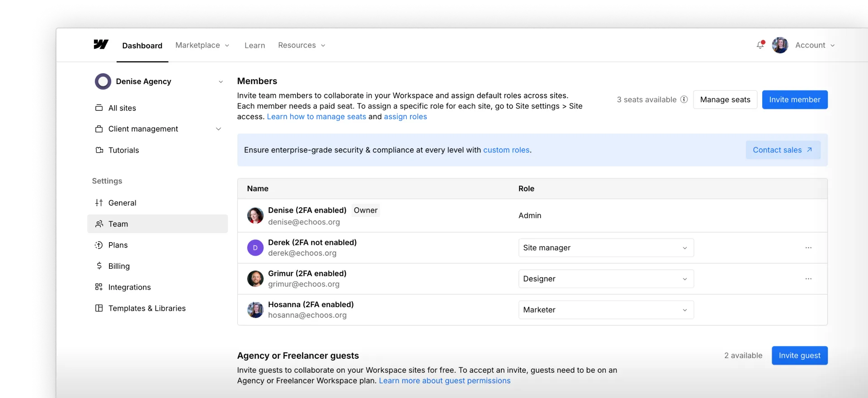The height and width of the screenshot is (398, 868).
Task: Click the Billing dollar sign icon
Action: (x=99, y=266)
